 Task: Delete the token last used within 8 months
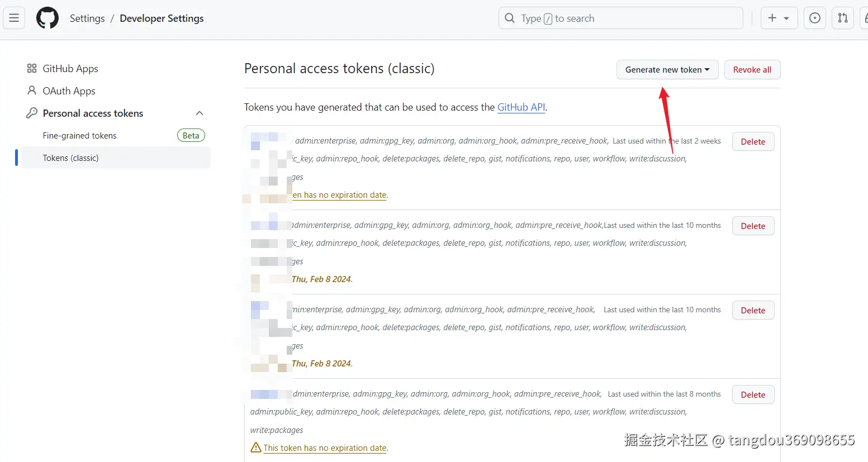[753, 395]
